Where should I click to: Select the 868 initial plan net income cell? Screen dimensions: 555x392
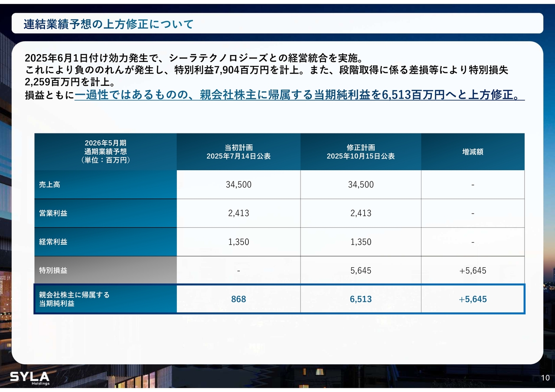238,299
